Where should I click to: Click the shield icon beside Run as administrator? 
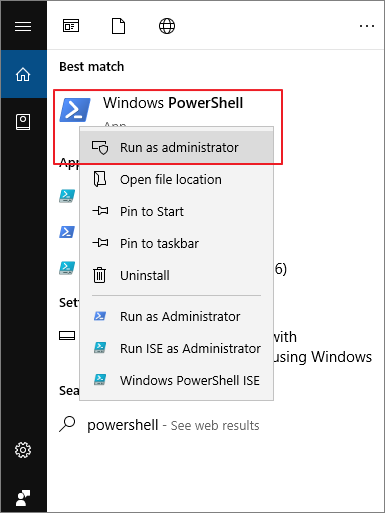100,147
